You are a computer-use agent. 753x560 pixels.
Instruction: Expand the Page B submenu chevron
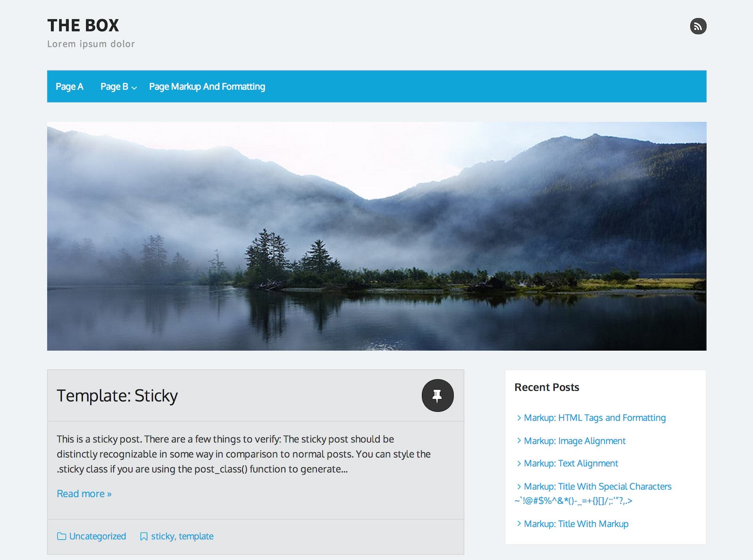134,88
